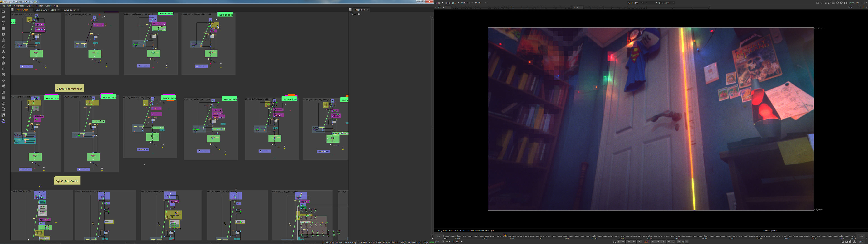Open the Deep nodes 'D' icon menu
Screen dimensions: 868x244
pos(3,75)
